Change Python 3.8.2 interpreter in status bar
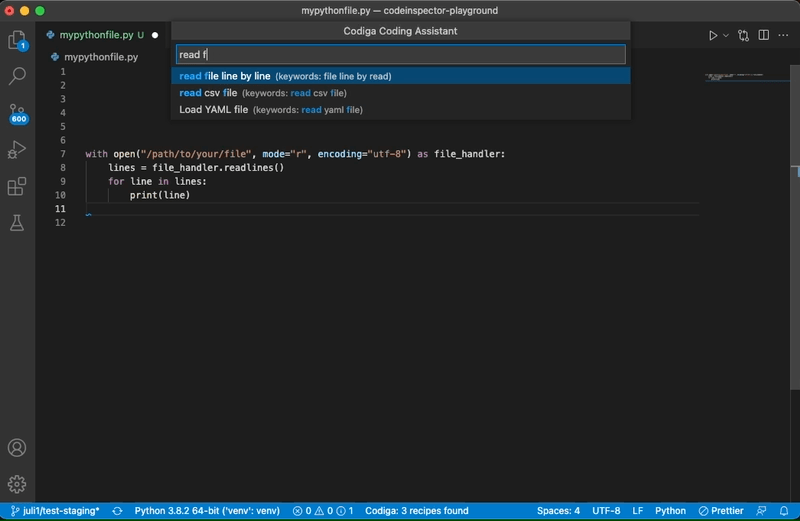The width and height of the screenshot is (800, 521). pos(207,511)
